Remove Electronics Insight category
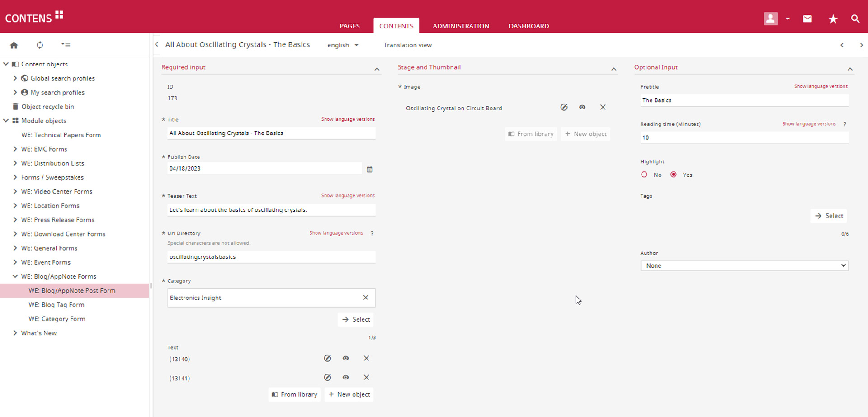Viewport: 868px width, 417px height. (x=365, y=298)
